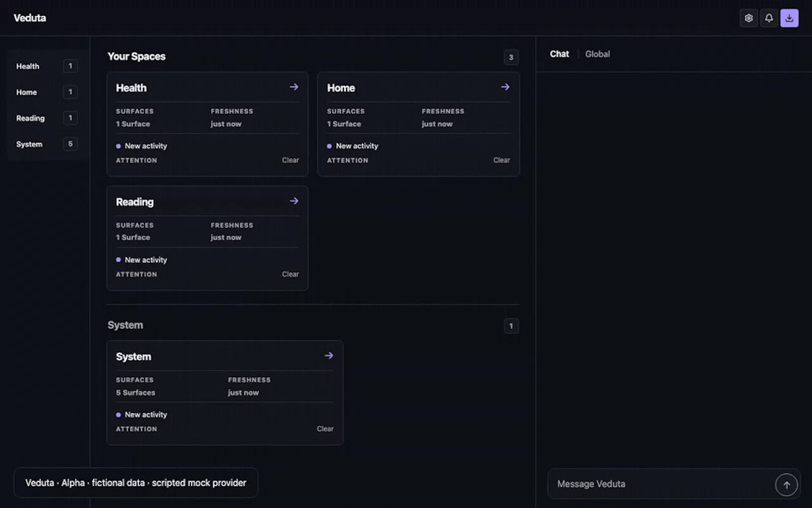The height and width of the screenshot is (508, 812).
Task: Clear attention on the Health card
Action: point(290,160)
